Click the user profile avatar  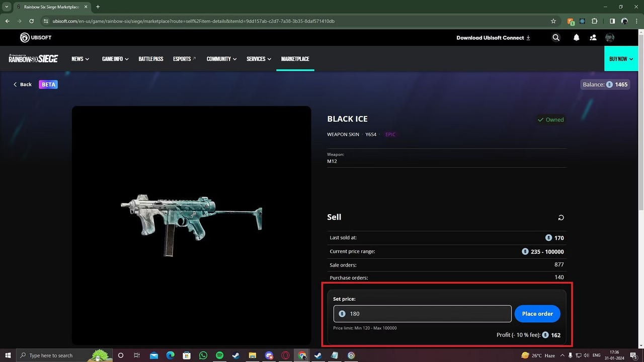point(610,38)
